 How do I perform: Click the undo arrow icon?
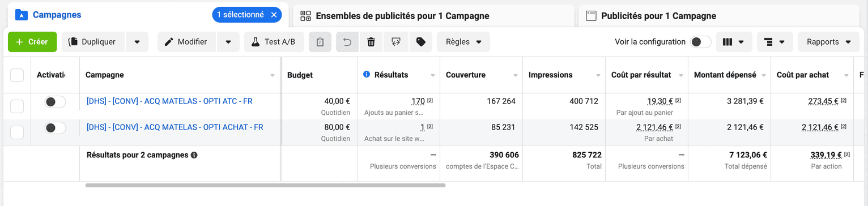pyautogui.click(x=347, y=42)
